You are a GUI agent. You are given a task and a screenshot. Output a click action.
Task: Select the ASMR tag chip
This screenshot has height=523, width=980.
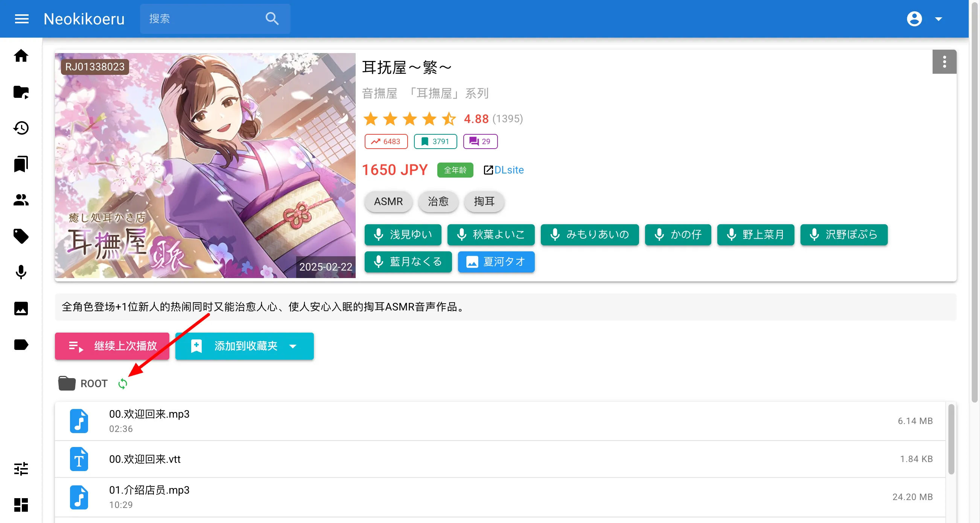(388, 202)
